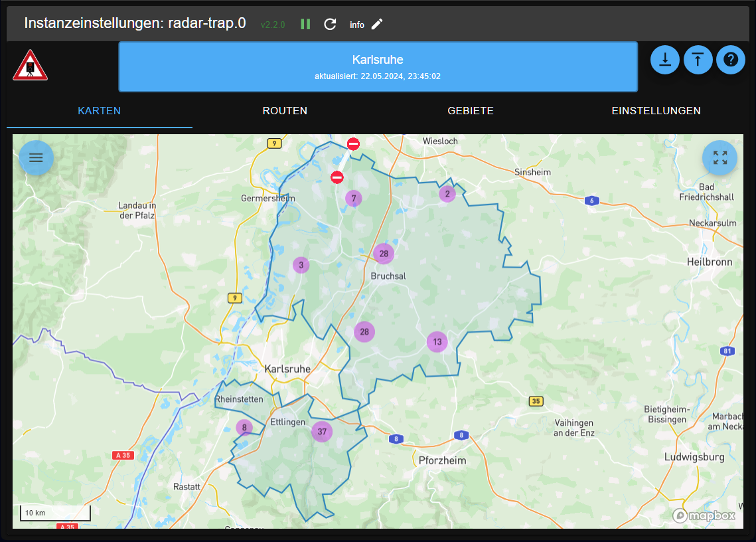Viewport: 756px width, 542px height.
Task: Click the Landau in der Pfalz label
Action: click(137, 211)
